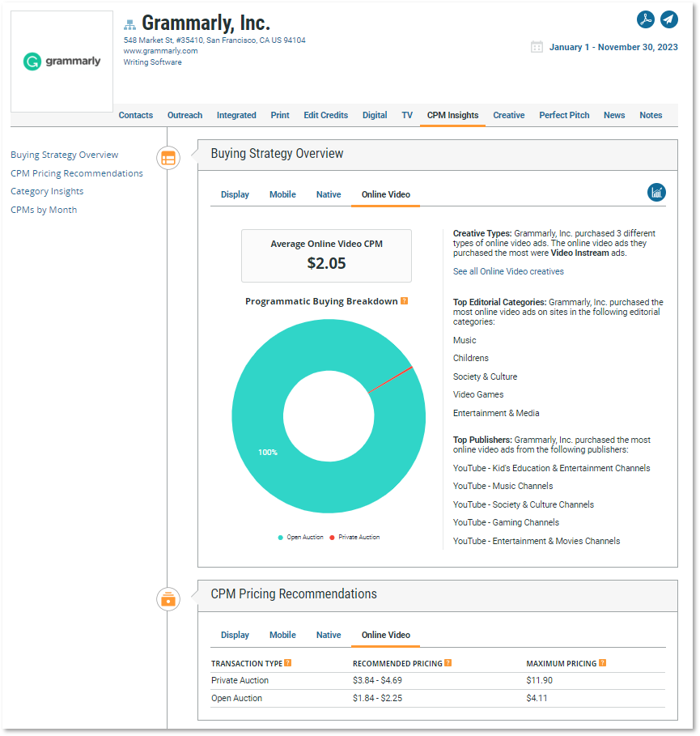Select Native tab in CPM Pricing Recommendations

[x=329, y=635]
